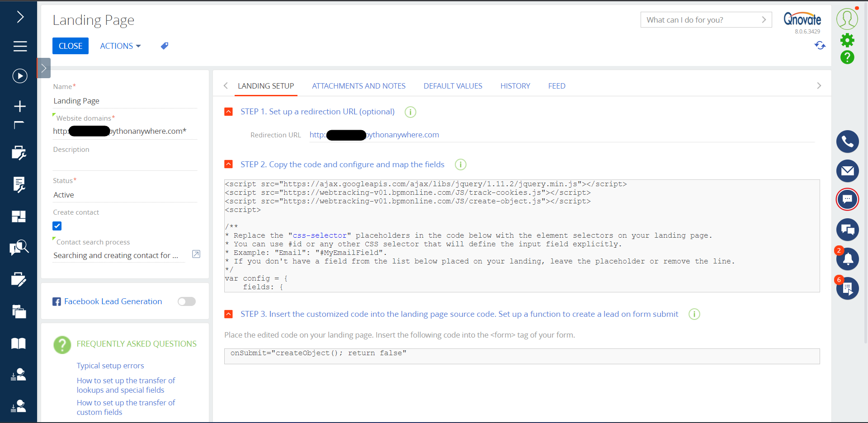Click the info icon beside STEP 3
Screen dimensions: 868x423
point(694,314)
